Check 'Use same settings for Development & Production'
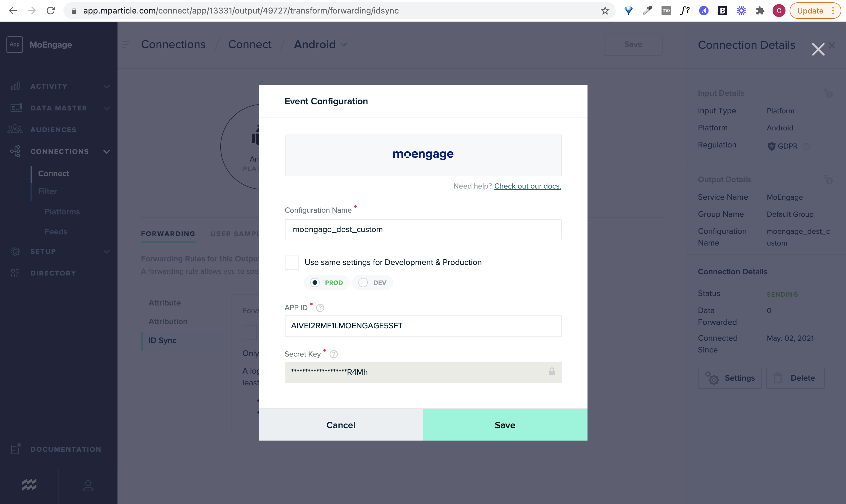This screenshot has height=504, width=846. coord(292,263)
